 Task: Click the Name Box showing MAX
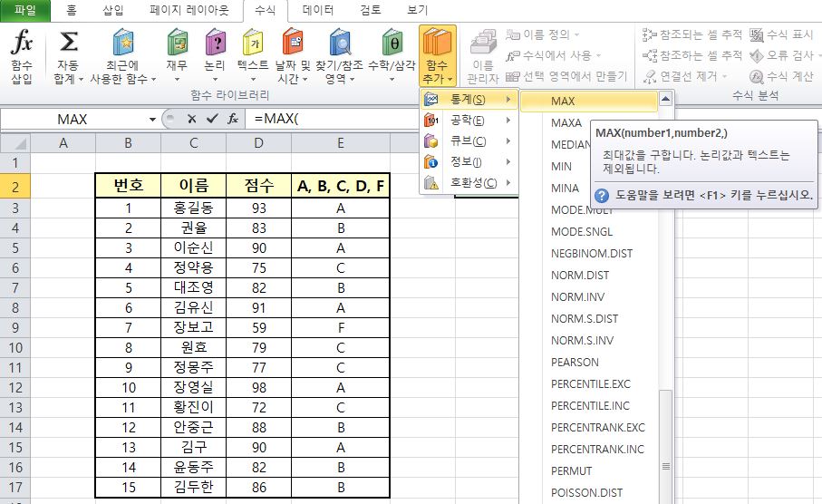tap(73, 120)
